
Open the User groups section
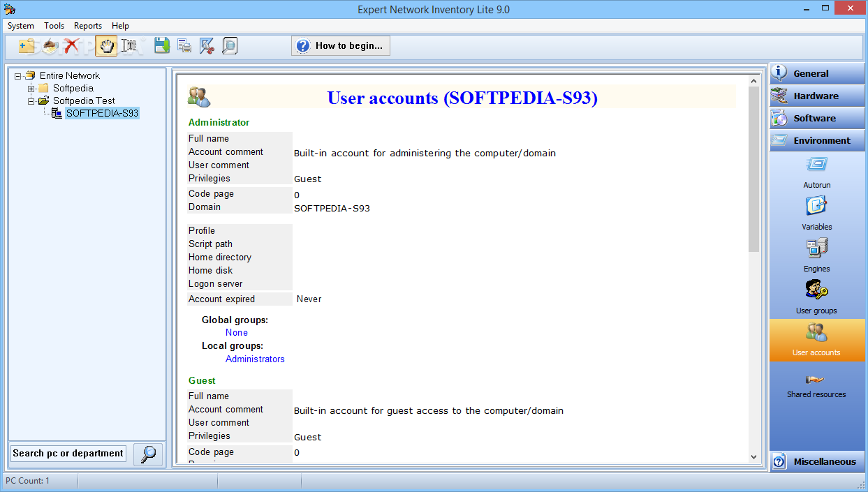[x=816, y=297]
